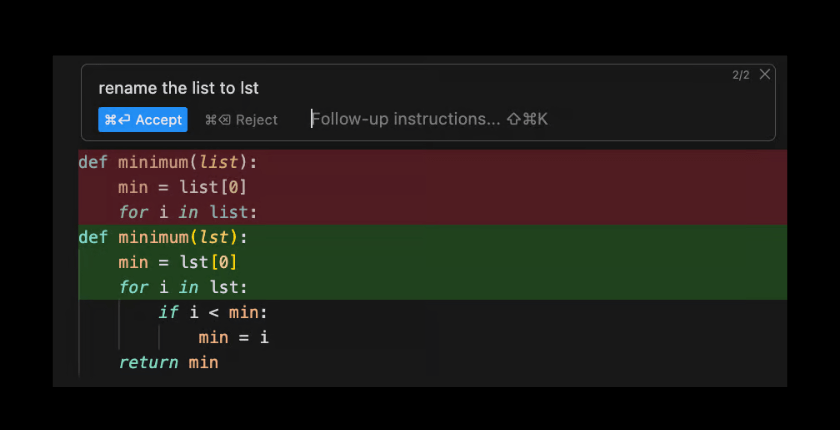Screen dimensions: 840x430
Task: Click the added line 'for i in lst:'
Action: (183, 287)
